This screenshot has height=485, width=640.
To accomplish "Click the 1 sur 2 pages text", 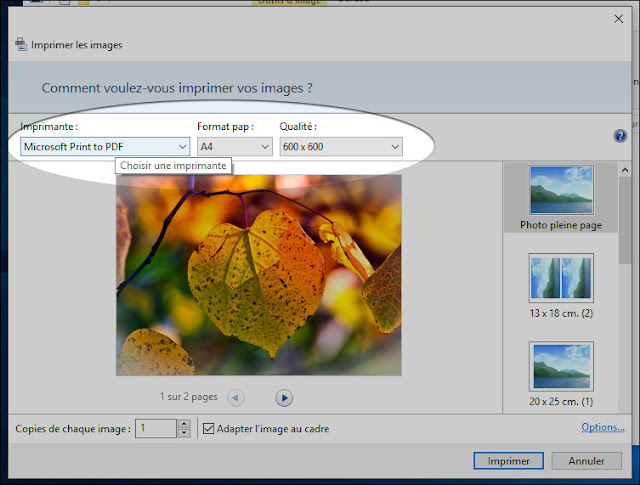I will point(189,396).
